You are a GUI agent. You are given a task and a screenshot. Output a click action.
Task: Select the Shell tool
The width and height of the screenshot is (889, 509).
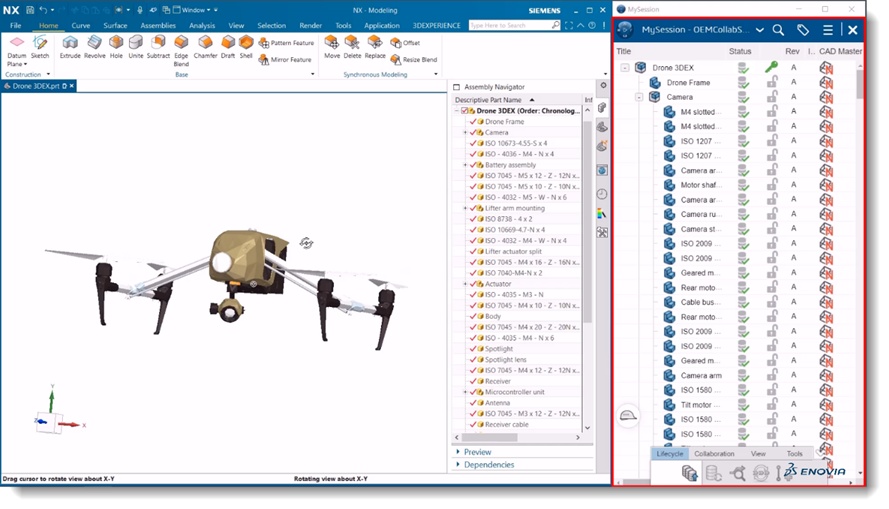tap(246, 47)
